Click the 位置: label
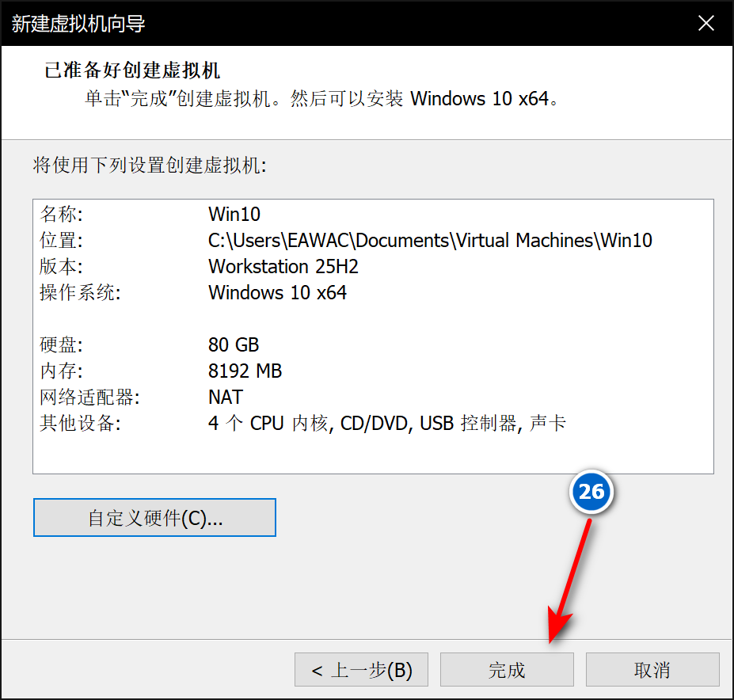Screen dimensions: 734x700 click(61, 241)
